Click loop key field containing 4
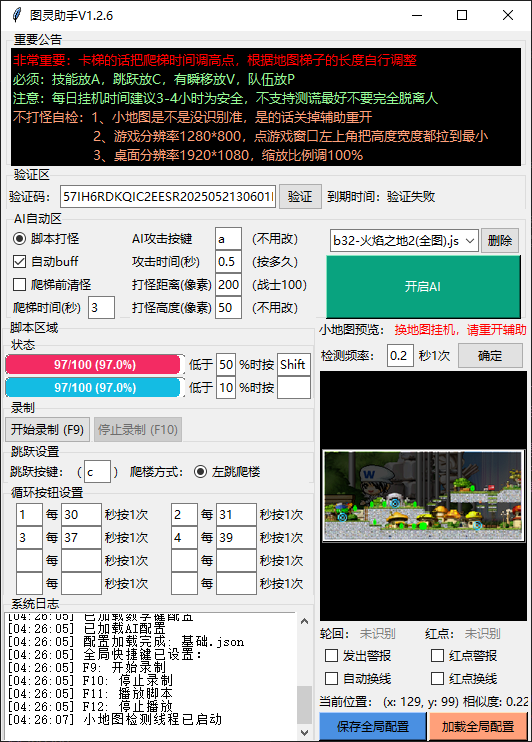This screenshot has height=742, width=532. (x=184, y=538)
